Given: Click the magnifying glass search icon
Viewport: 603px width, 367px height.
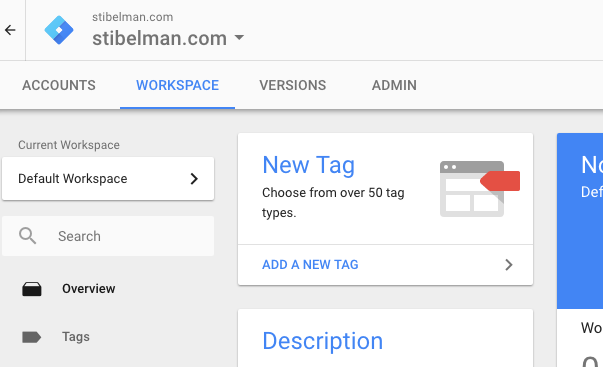Looking at the screenshot, I should pos(28,236).
